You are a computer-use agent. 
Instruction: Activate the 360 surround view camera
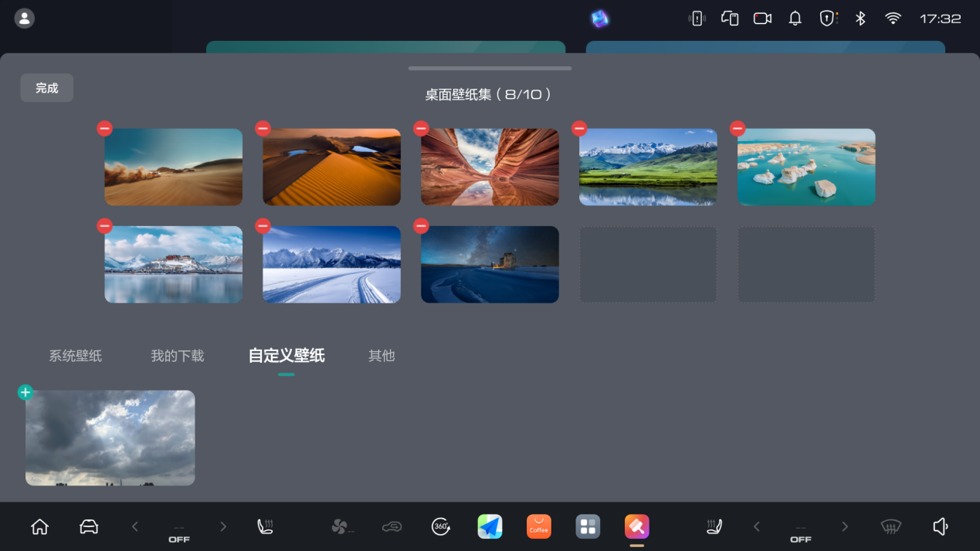pos(440,526)
